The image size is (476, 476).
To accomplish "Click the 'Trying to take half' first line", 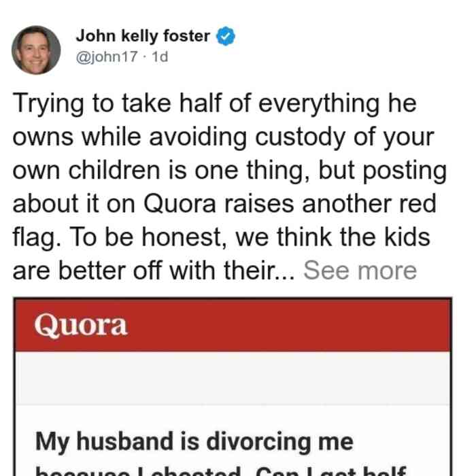I will pos(214,103).
